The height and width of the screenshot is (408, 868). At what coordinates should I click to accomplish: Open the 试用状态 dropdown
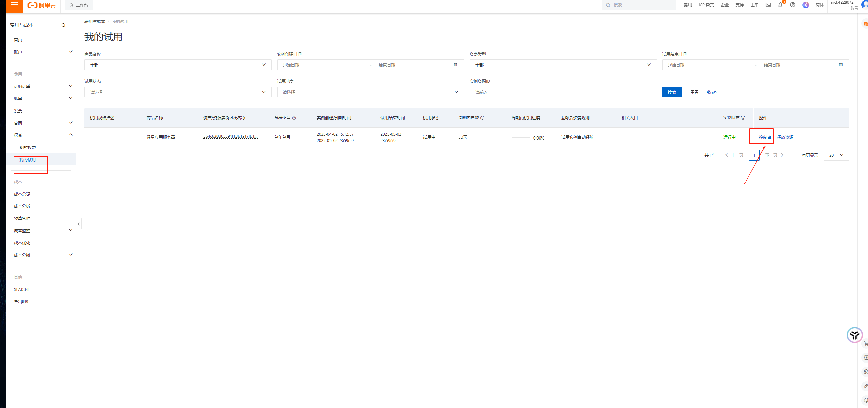pos(178,92)
